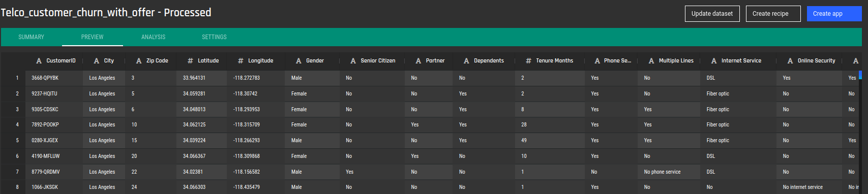Viewport: 868px width, 194px height.
Task: Click the numeric type icon beside Longitude
Action: [241, 61]
